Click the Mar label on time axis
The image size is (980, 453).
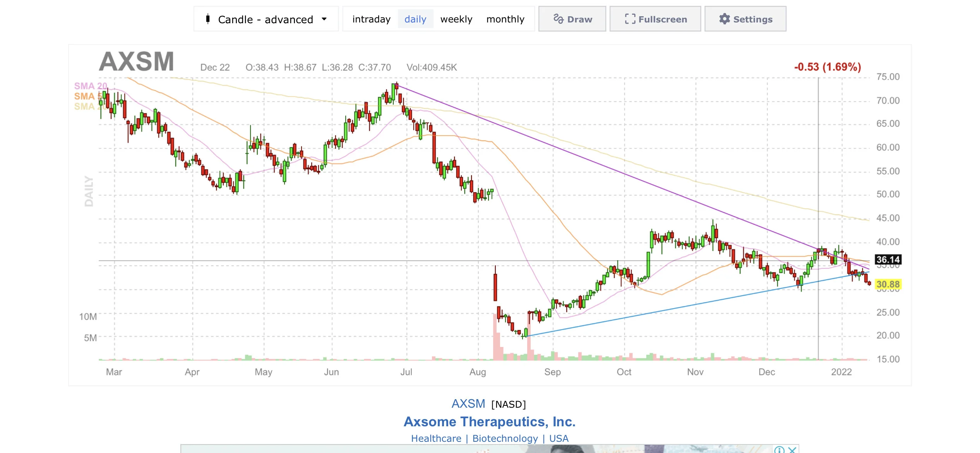pos(114,372)
